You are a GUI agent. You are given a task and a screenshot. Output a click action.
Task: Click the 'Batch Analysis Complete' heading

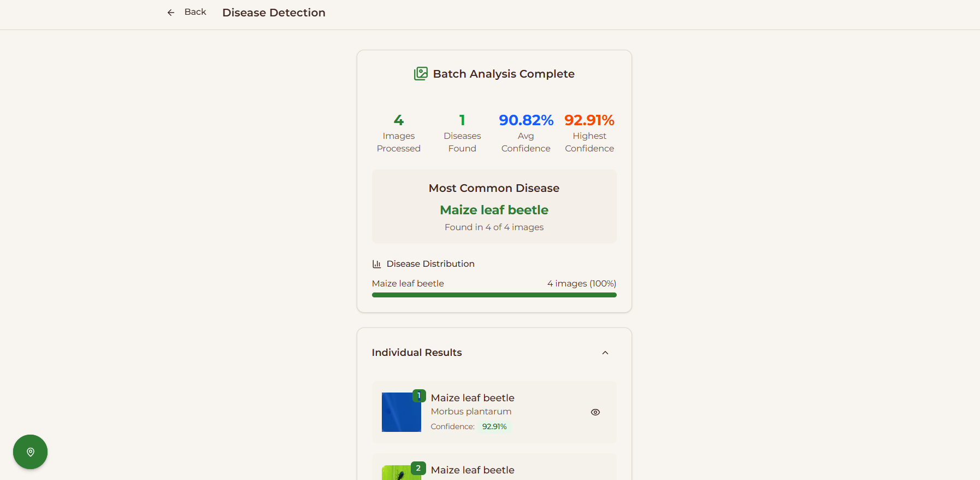(x=504, y=74)
